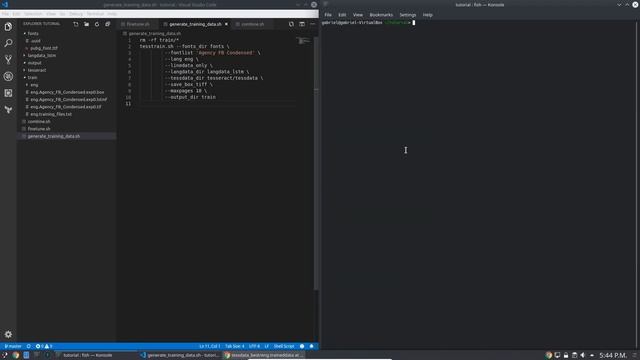
Task: Open the Extensions view in the activity bar
Action: (x=8, y=93)
